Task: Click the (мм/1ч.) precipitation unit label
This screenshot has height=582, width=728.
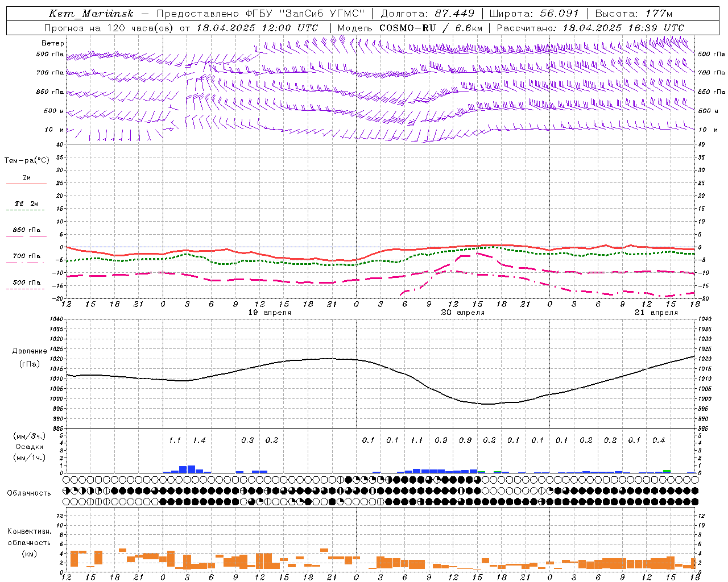Action: pos(30,458)
